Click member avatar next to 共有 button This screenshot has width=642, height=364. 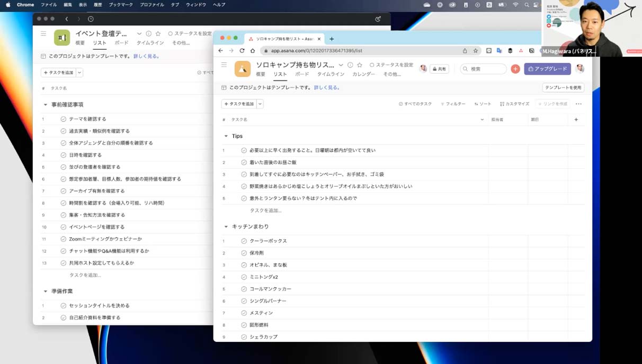point(423,69)
